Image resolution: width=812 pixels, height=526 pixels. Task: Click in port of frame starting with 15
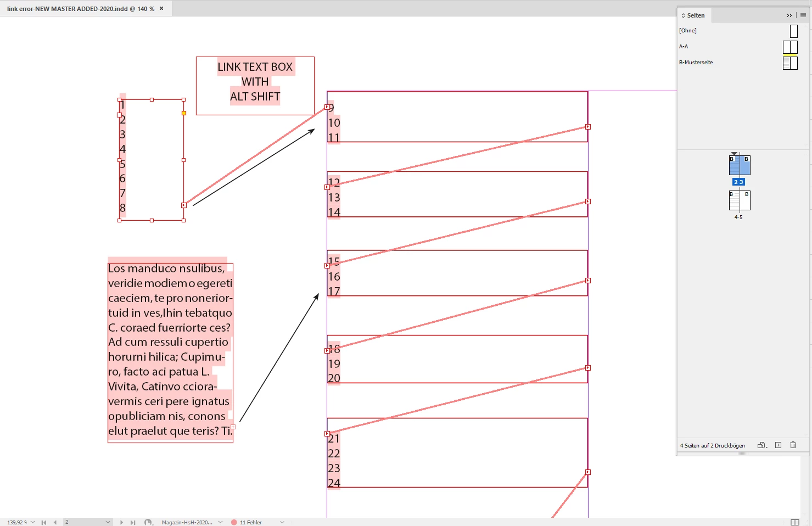tap(327, 266)
